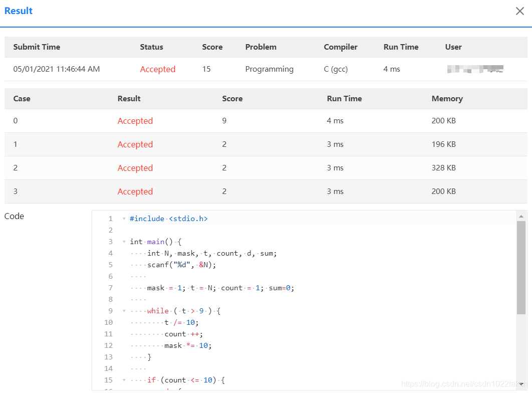Click the case number 2 cell

click(x=15, y=167)
